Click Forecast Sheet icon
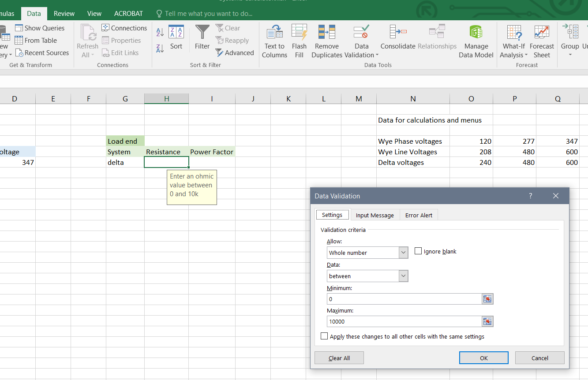588x380 pixels. tap(542, 32)
